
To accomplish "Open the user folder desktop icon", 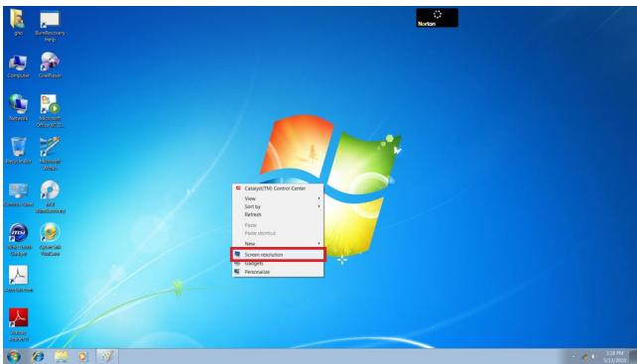I will point(18,22).
